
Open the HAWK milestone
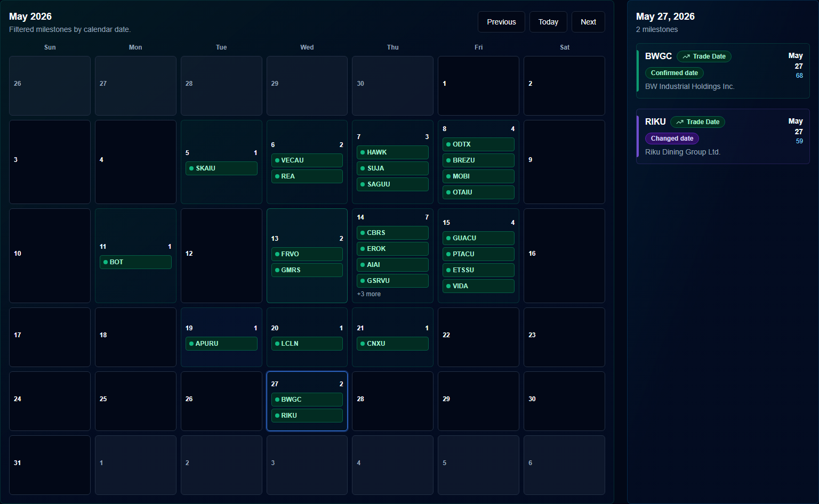click(x=392, y=152)
